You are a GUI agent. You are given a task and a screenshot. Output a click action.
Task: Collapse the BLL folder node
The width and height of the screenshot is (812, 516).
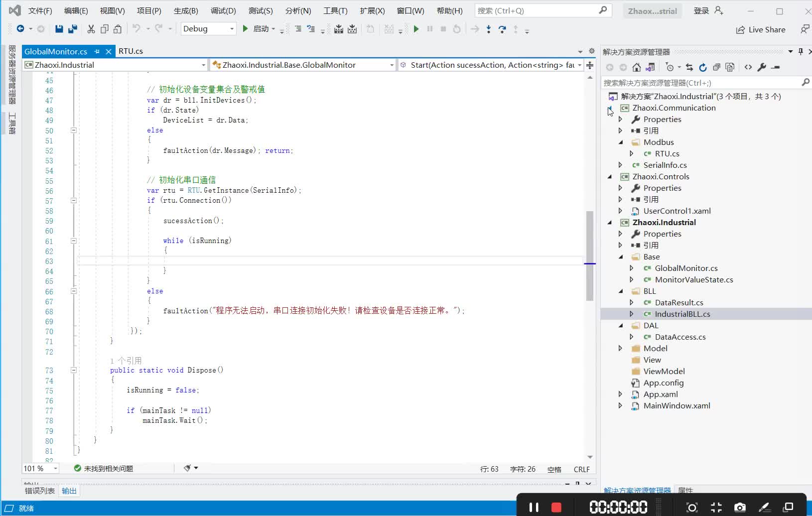621,291
